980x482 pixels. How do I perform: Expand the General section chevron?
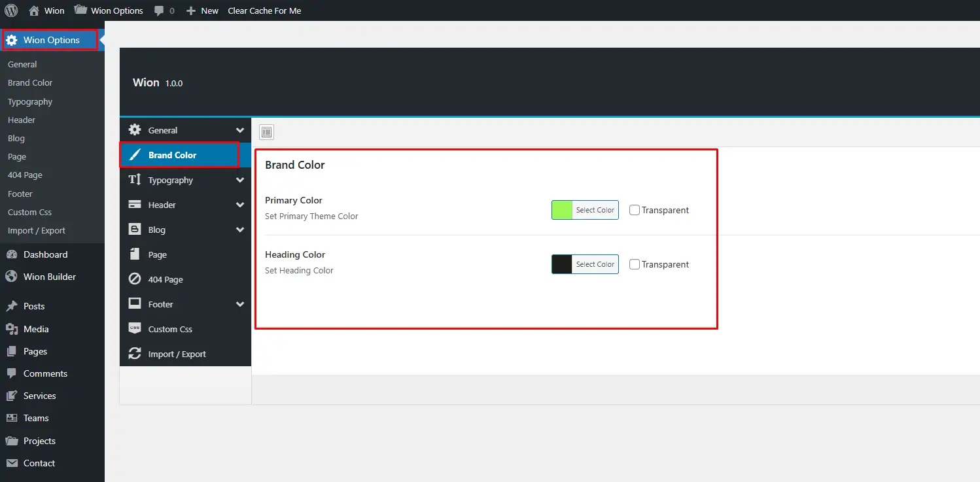(x=240, y=130)
